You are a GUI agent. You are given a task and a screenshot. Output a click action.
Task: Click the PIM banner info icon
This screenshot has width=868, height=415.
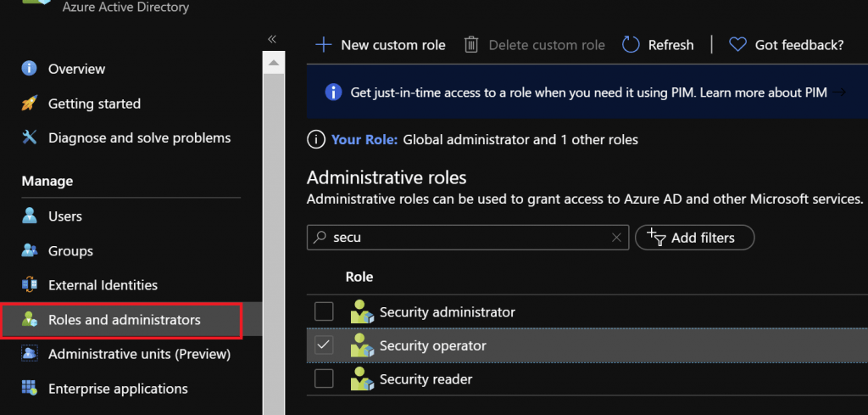click(x=333, y=92)
